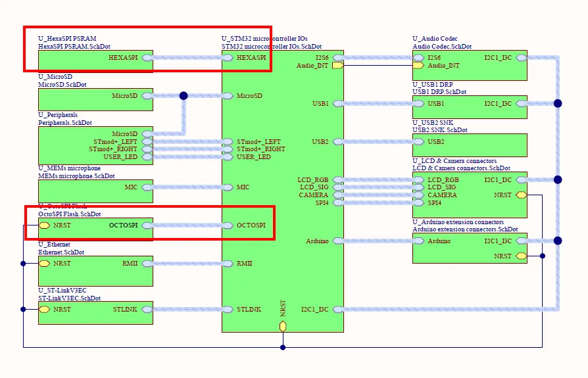The width and height of the screenshot is (588, 378).
Task: Select I2C1_I3C port arrow on USB1 DRP sheet
Action: pos(522,103)
